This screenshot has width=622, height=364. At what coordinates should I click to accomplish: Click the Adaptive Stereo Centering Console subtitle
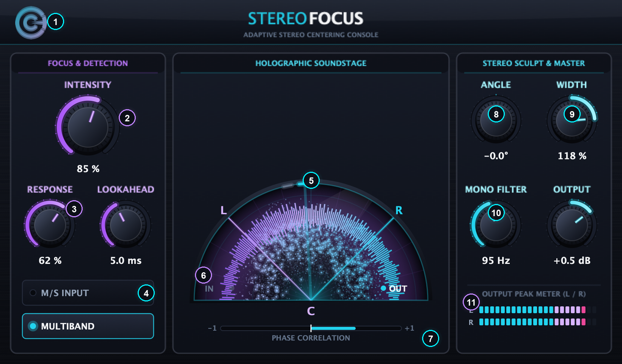coord(311,35)
